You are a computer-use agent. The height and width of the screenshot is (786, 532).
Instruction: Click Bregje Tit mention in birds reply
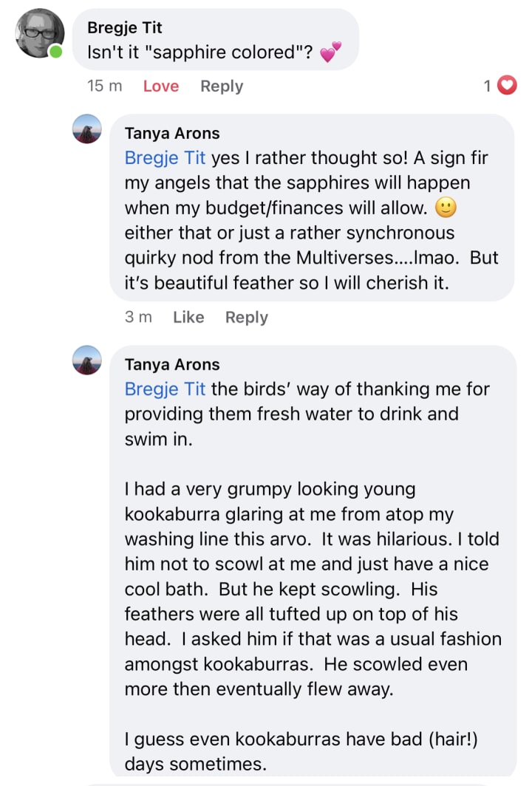click(165, 389)
